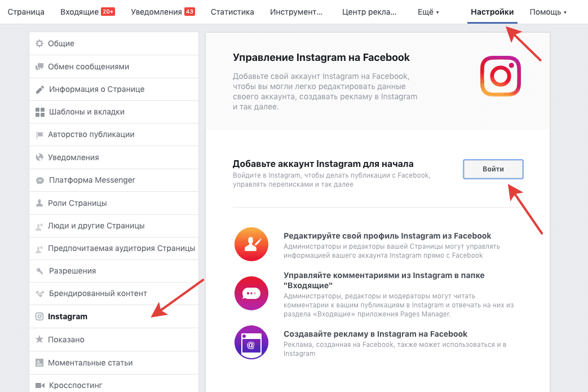Image resolution: width=588 pixels, height=392 pixels.
Task: Expand the Ещё dropdown menu
Action: [x=428, y=12]
